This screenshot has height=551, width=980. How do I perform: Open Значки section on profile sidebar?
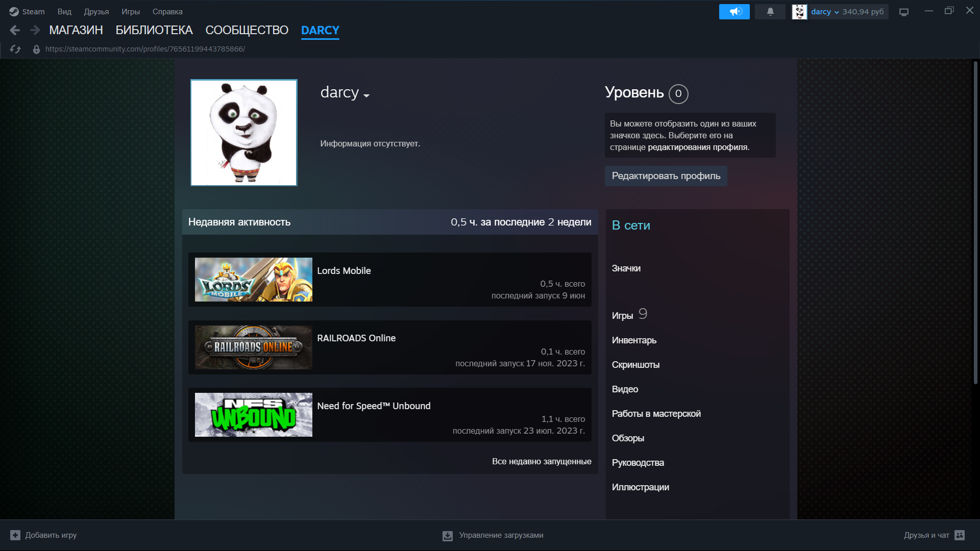pos(625,267)
